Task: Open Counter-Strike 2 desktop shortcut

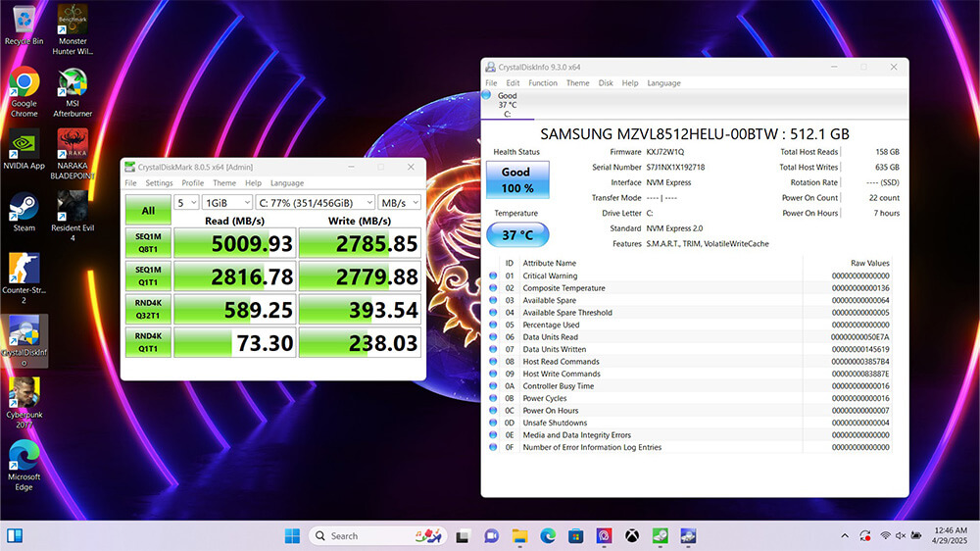Action: [x=24, y=278]
